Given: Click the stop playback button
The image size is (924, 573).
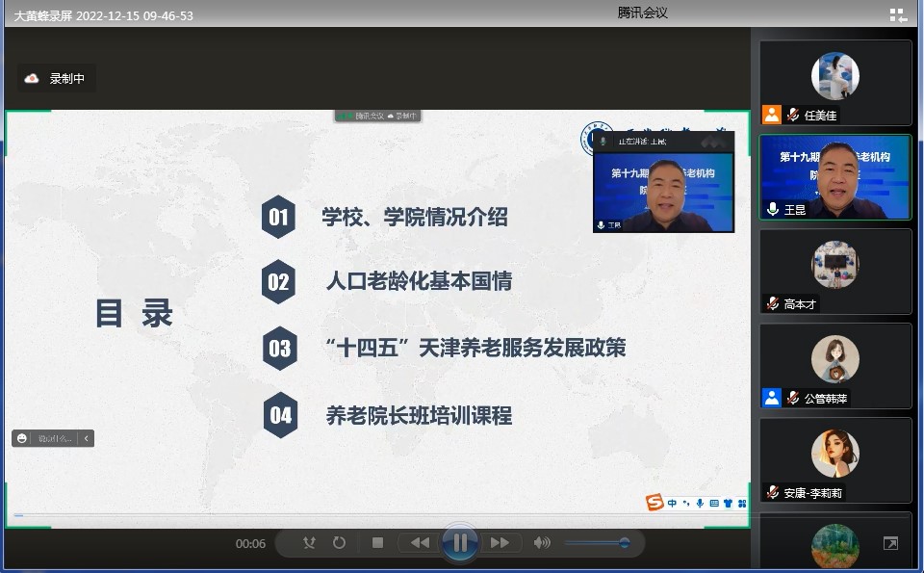Looking at the screenshot, I should click(x=377, y=543).
